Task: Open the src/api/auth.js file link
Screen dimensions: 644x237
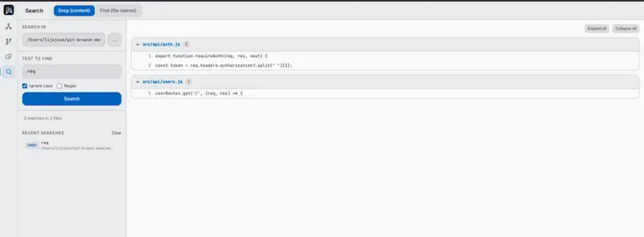Action: click(161, 44)
